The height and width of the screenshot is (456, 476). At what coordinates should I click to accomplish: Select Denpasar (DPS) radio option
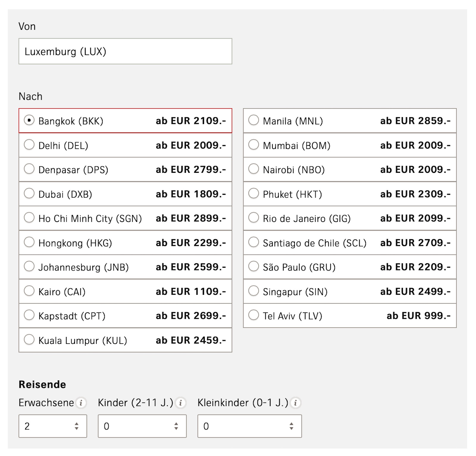(29, 169)
